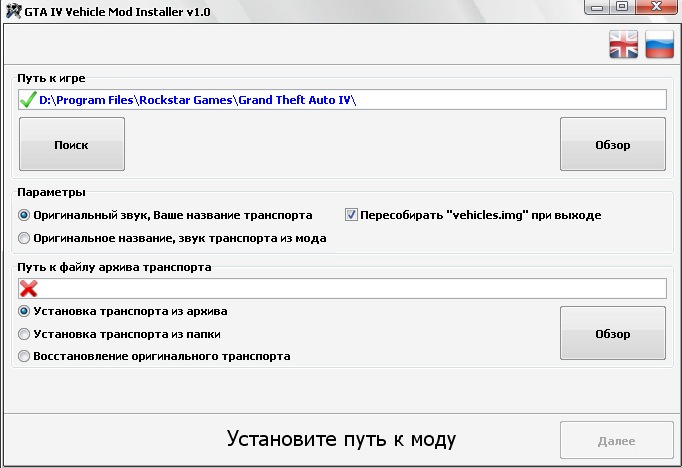682x468 pixels.
Task: Click the Путь к игре group label
Action: pos(51,78)
